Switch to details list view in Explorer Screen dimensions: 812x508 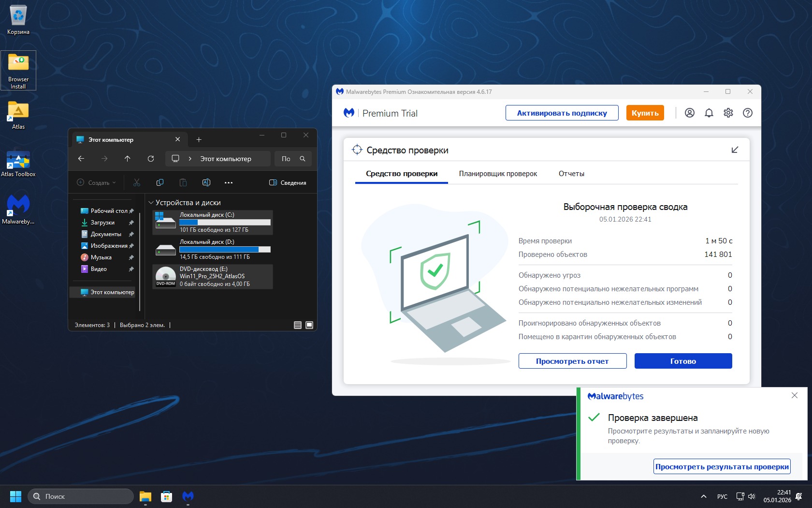click(x=298, y=325)
